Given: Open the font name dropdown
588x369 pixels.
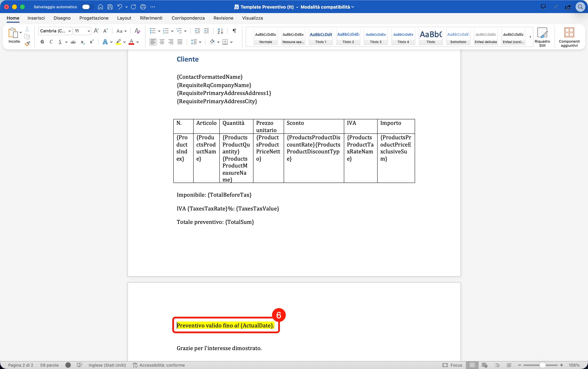Looking at the screenshot, I should (69, 31).
